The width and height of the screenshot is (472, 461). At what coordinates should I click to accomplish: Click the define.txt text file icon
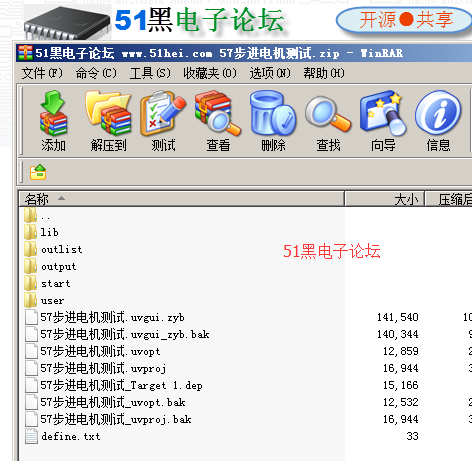(31, 436)
